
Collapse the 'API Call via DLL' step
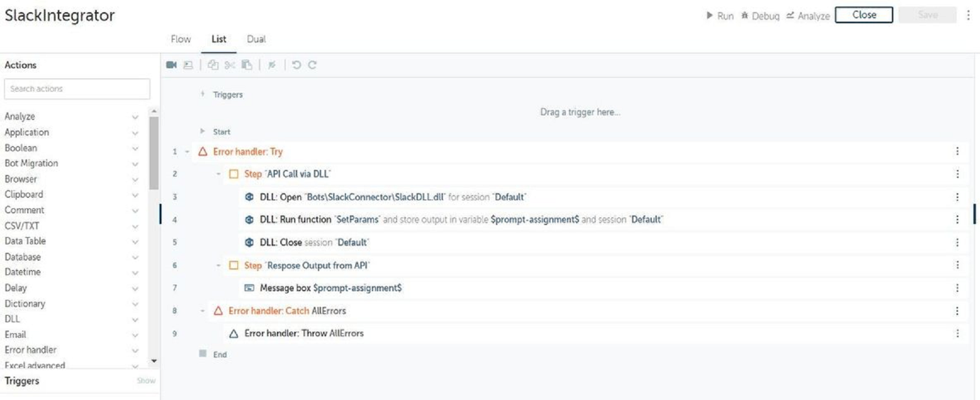pyautogui.click(x=219, y=174)
